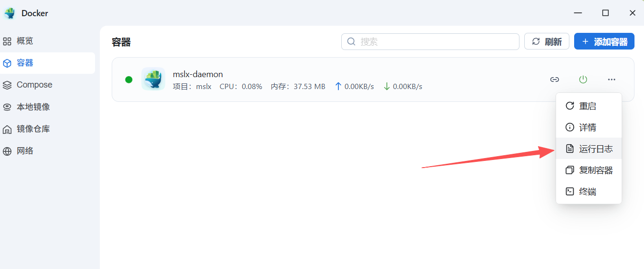This screenshot has height=269, width=644.
Task: Switch to 网络 in the sidebar
Action: (x=25, y=151)
